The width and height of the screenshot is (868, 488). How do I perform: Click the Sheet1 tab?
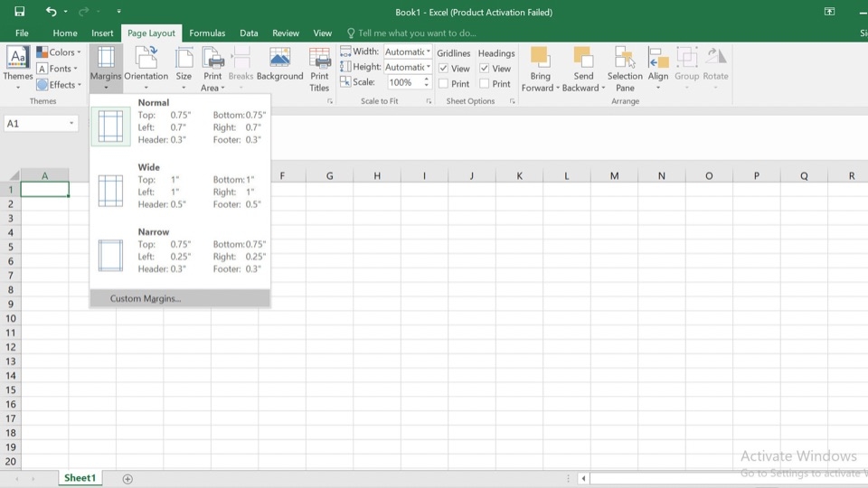pos(80,478)
